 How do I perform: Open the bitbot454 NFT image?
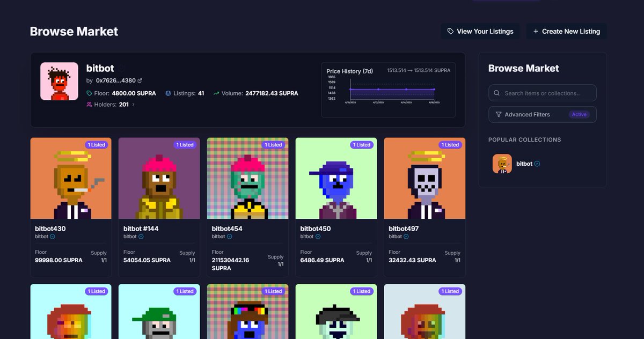pos(248,179)
